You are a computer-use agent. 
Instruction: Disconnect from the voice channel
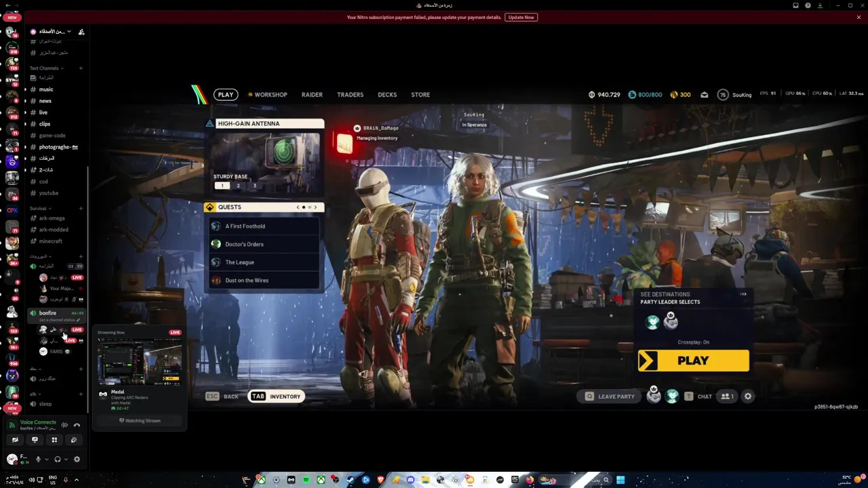coord(77,425)
